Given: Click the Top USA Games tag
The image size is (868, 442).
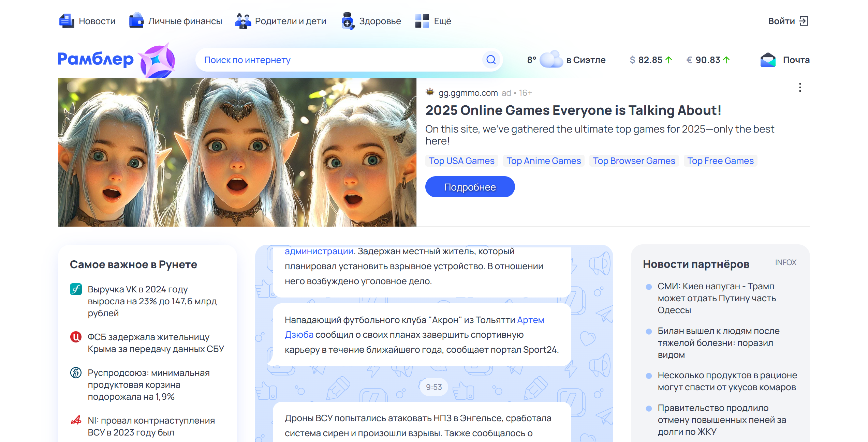Looking at the screenshot, I should coord(461,161).
